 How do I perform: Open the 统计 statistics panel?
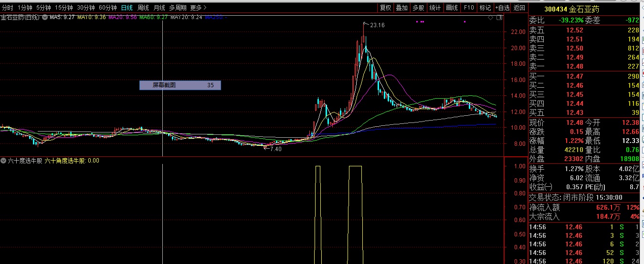click(435, 8)
